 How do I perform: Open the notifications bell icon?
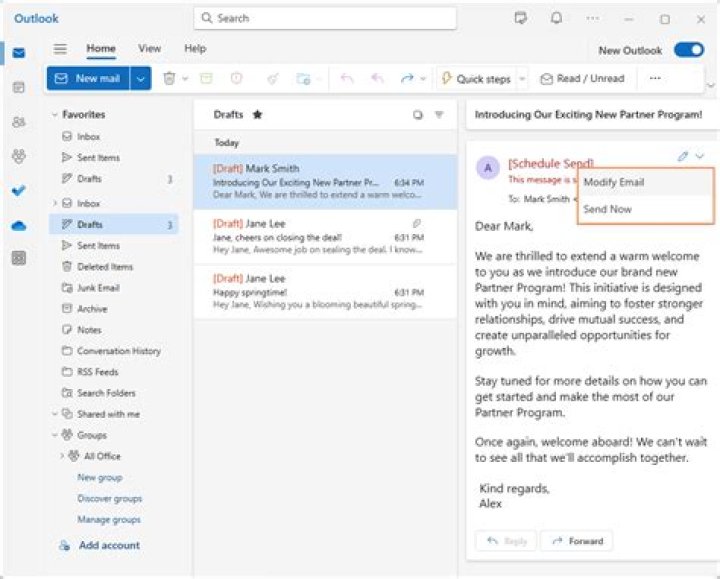(557, 18)
